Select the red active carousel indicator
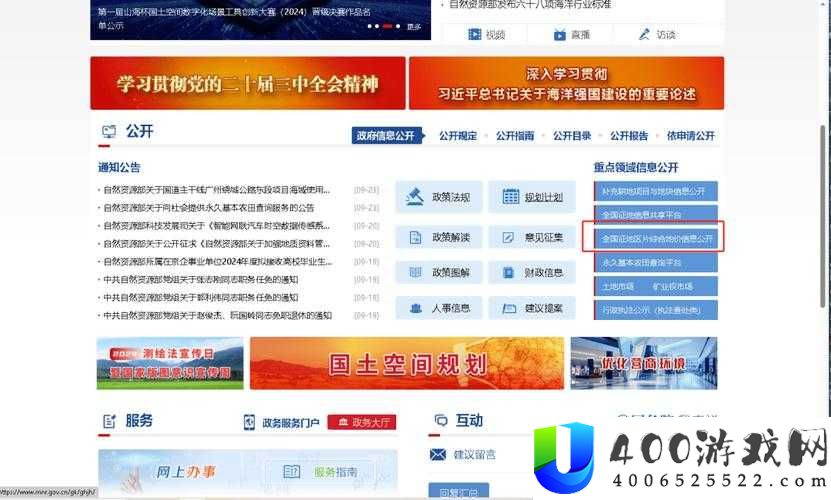 pyautogui.click(x=387, y=26)
